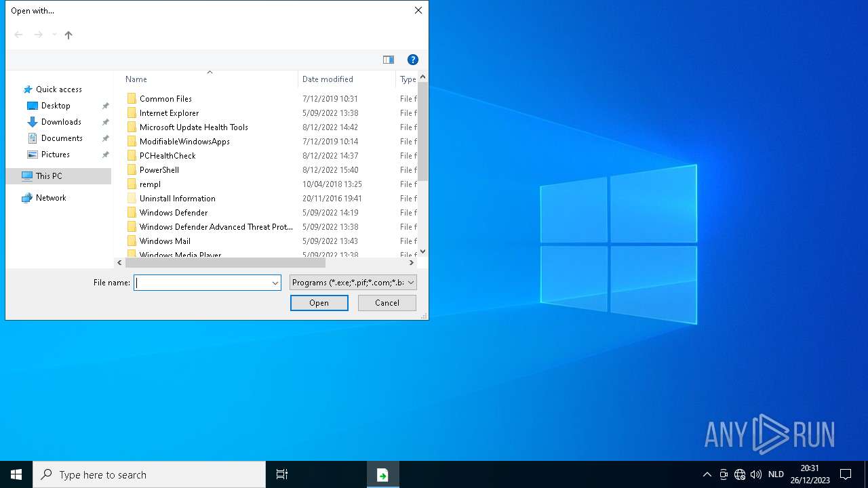
Task: Open recent locations dropdown arrow
Action: click(54, 35)
